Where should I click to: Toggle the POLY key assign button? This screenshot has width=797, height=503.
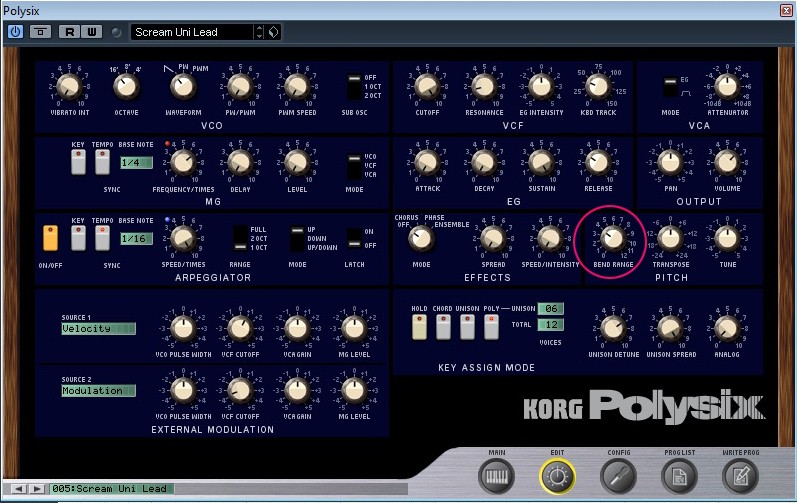(491, 327)
